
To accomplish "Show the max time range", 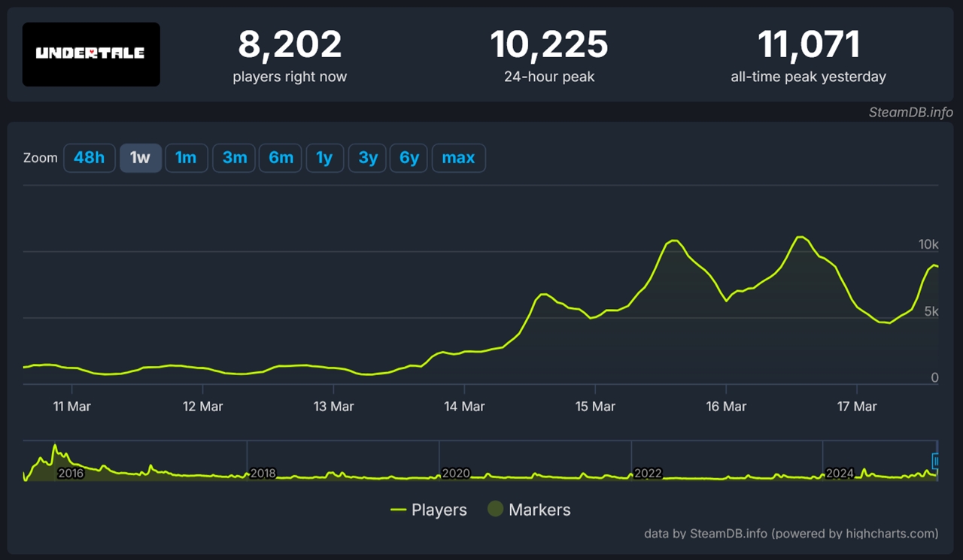I will [x=458, y=158].
